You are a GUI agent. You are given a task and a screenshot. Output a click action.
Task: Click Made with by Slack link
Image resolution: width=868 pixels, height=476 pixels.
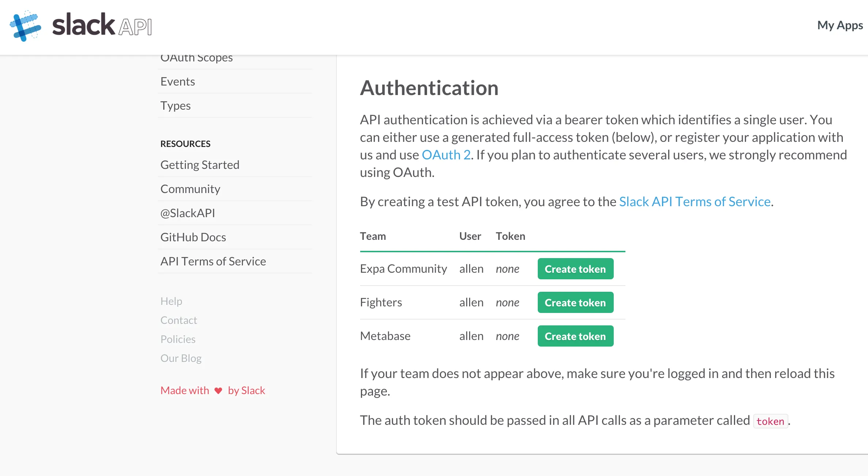pos(213,390)
